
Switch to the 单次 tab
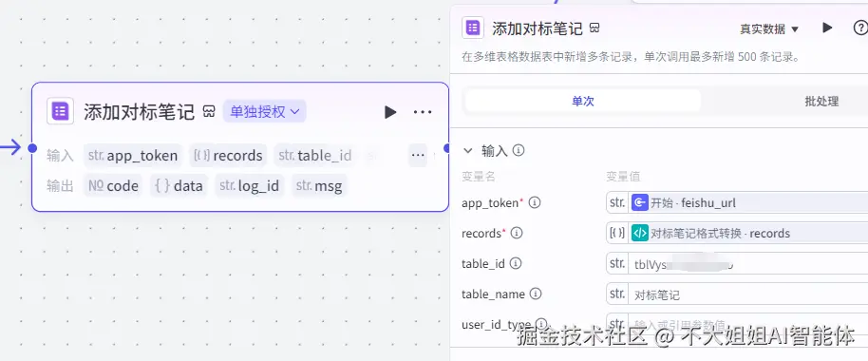click(583, 102)
